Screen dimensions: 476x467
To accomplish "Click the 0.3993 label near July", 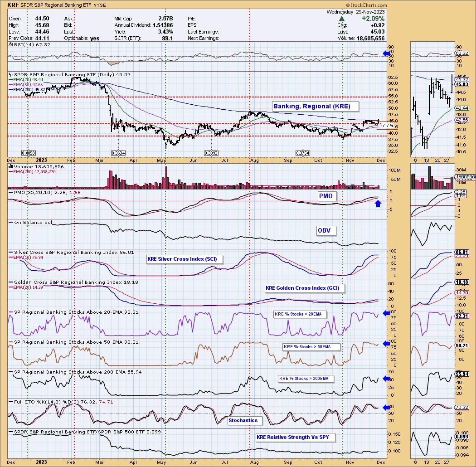I will pyautogui.click(x=211, y=153).
